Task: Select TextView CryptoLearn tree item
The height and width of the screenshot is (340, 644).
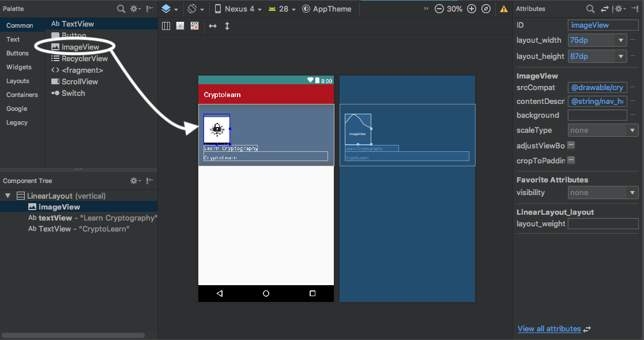Action: point(79,229)
